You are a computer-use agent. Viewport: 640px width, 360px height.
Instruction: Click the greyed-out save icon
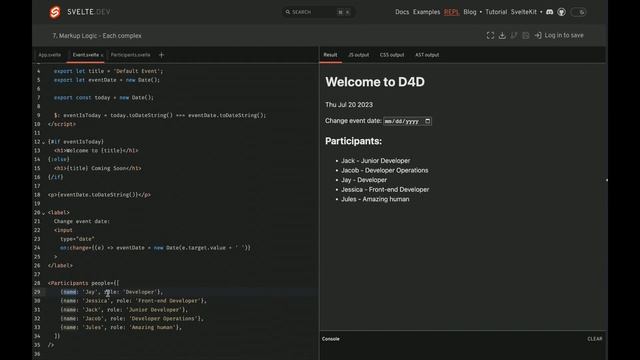pos(526,36)
